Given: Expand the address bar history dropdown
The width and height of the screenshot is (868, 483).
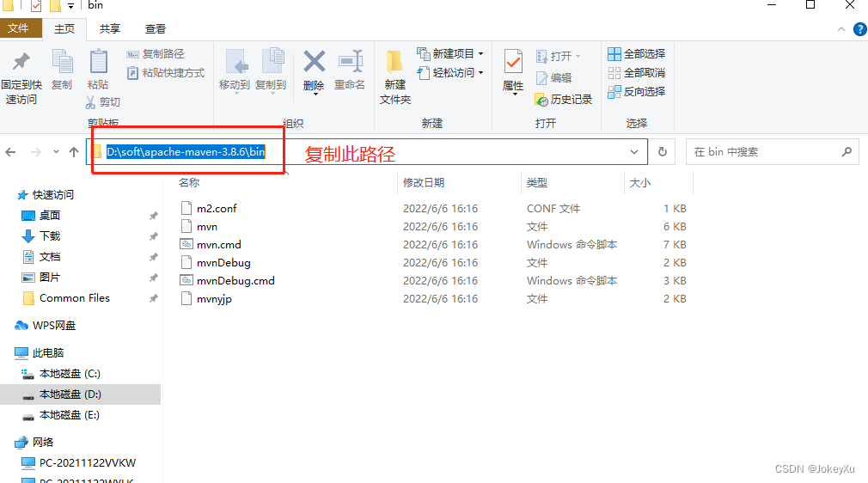Looking at the screenshot, I should click(x=634, y=152).
